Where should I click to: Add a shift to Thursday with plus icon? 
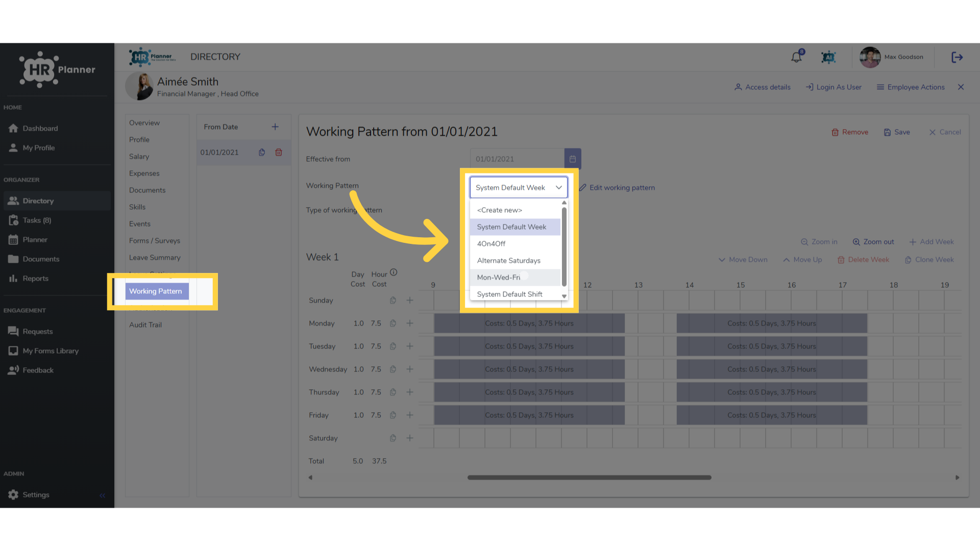click(410, 392)
